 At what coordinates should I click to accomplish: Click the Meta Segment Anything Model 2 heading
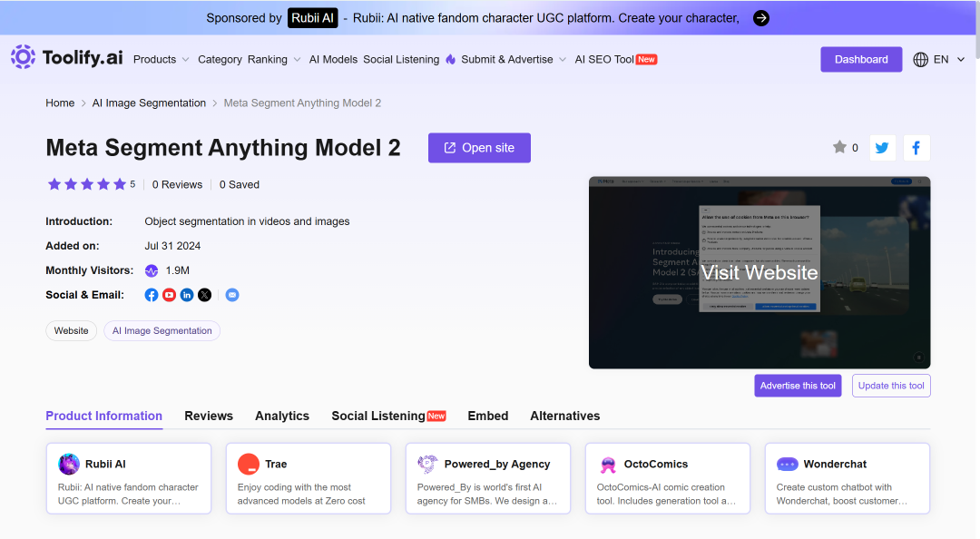(223, 148)
